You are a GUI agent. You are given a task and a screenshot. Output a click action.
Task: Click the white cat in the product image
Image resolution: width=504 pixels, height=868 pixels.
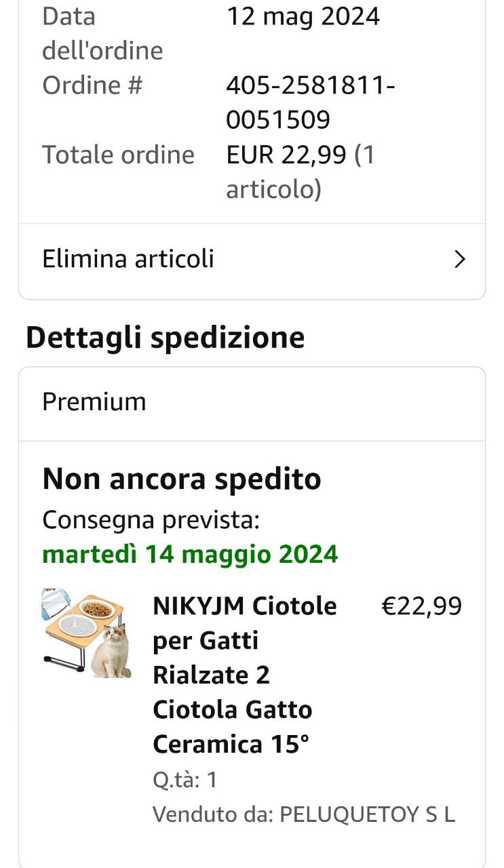[x=112, y=652]
